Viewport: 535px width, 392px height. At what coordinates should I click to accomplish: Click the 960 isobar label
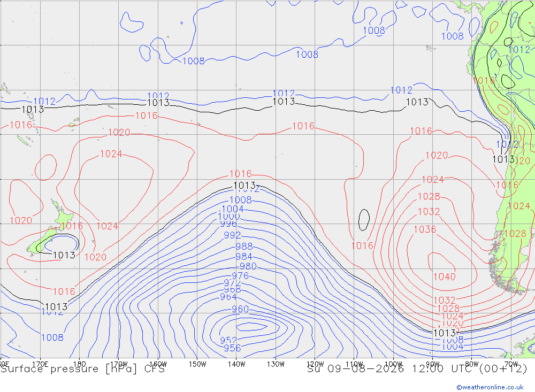[240, 309]
